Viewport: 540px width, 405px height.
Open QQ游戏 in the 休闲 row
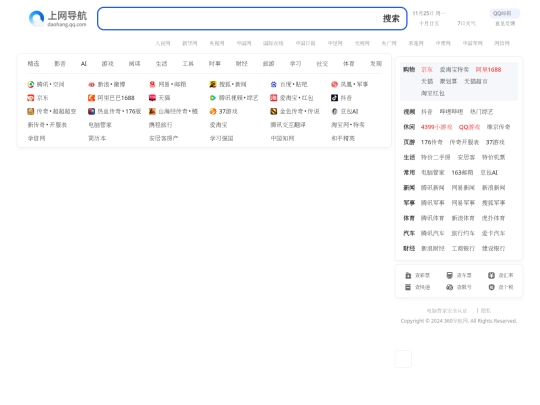coord(469,127)
